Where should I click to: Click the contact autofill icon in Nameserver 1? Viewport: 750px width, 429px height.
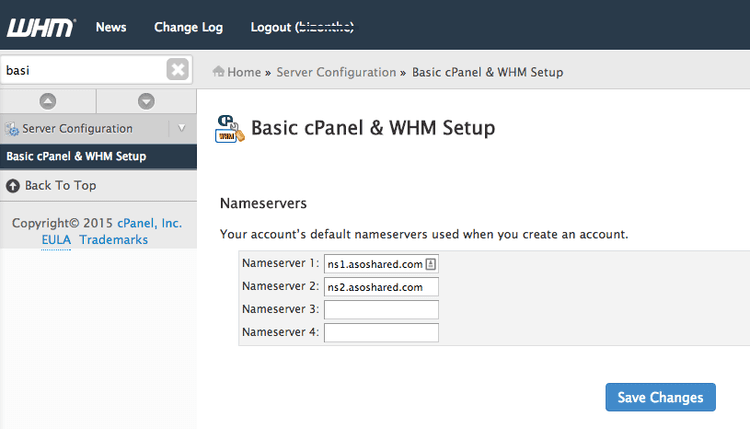coord(430,264)
